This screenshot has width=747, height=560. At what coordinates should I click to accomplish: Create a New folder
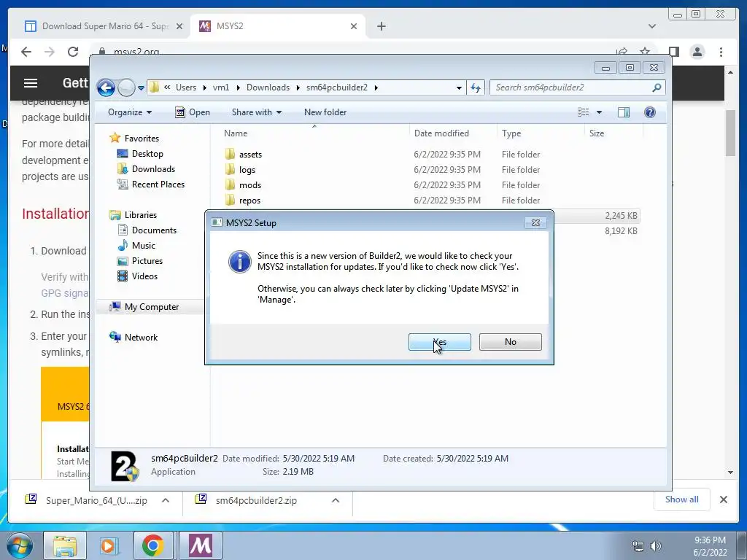click(x=325, y=112)
